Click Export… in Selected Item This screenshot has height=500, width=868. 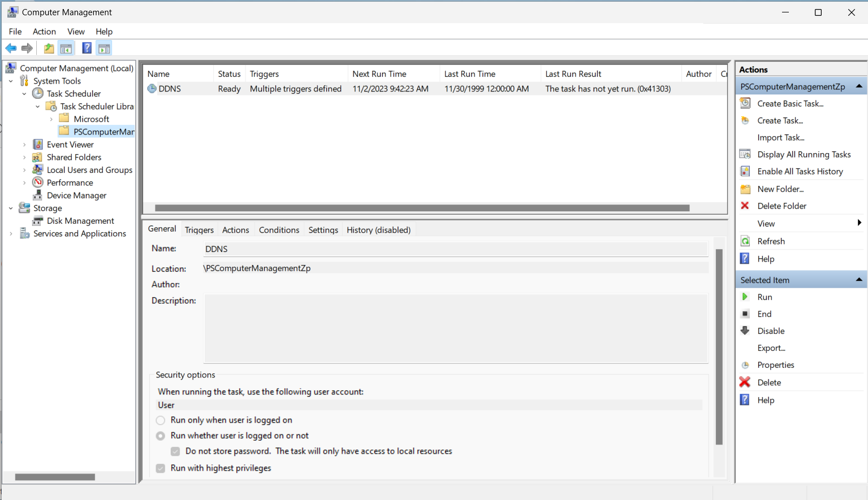pos(771,348)
